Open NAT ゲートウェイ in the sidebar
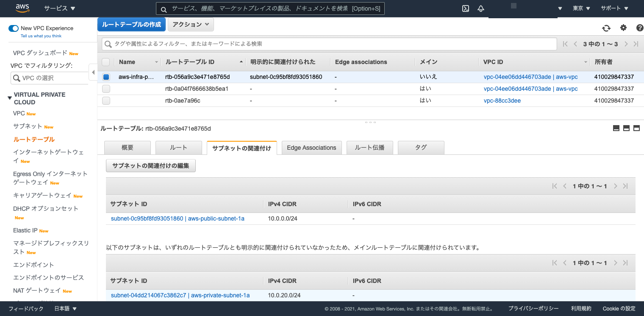This screenshot has width=644, height=316. (x=37, y=291)
